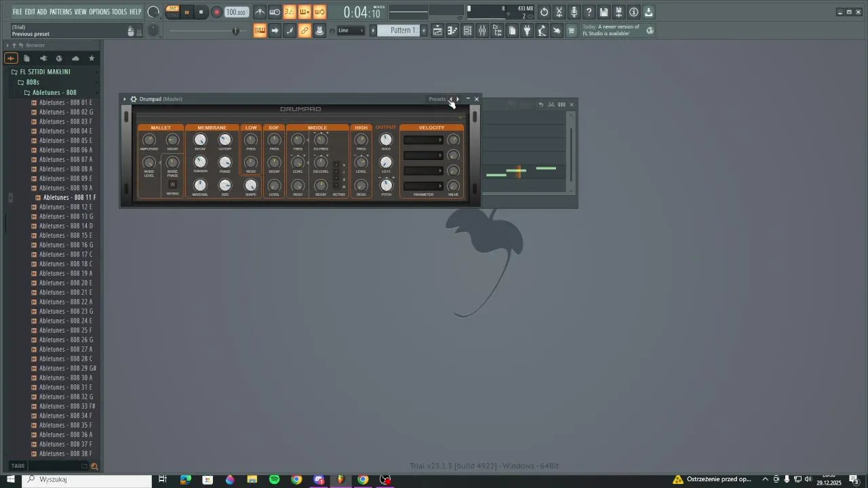Open the audio editor scissors icon

[559, 12]
